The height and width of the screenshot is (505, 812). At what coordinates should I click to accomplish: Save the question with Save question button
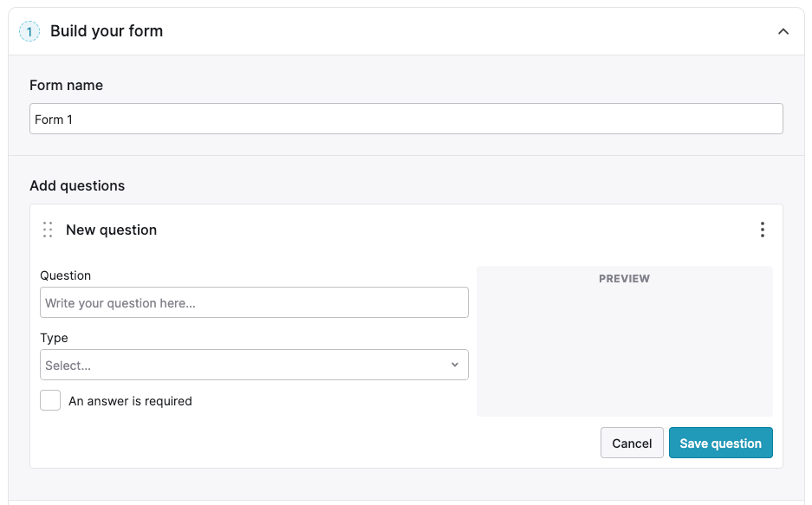[x=720, y=443]
